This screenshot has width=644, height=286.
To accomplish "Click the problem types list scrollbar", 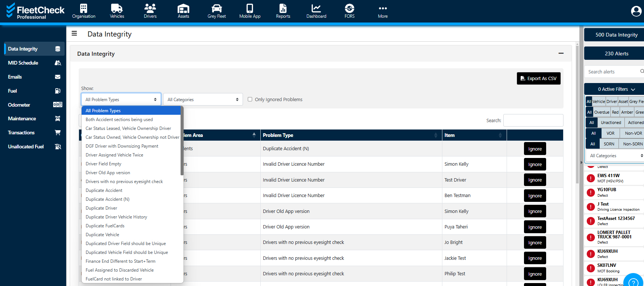I will [182, 140].
